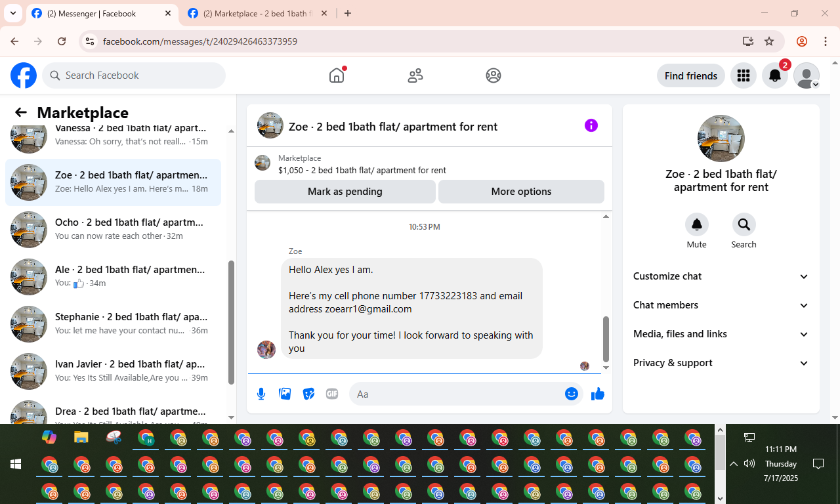Screen dimensions: 840x504
Task: Click the browser address bar URL
Action: click(200, 41)
